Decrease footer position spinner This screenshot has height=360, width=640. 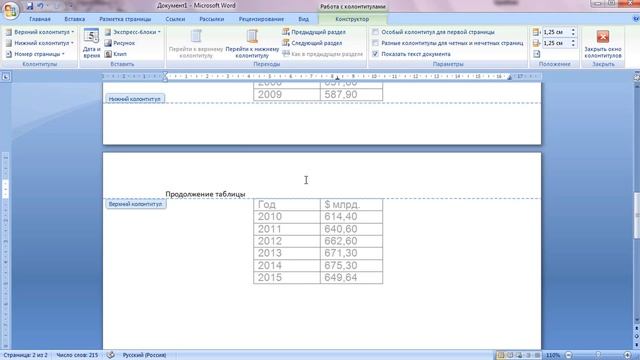pos(573,45)
